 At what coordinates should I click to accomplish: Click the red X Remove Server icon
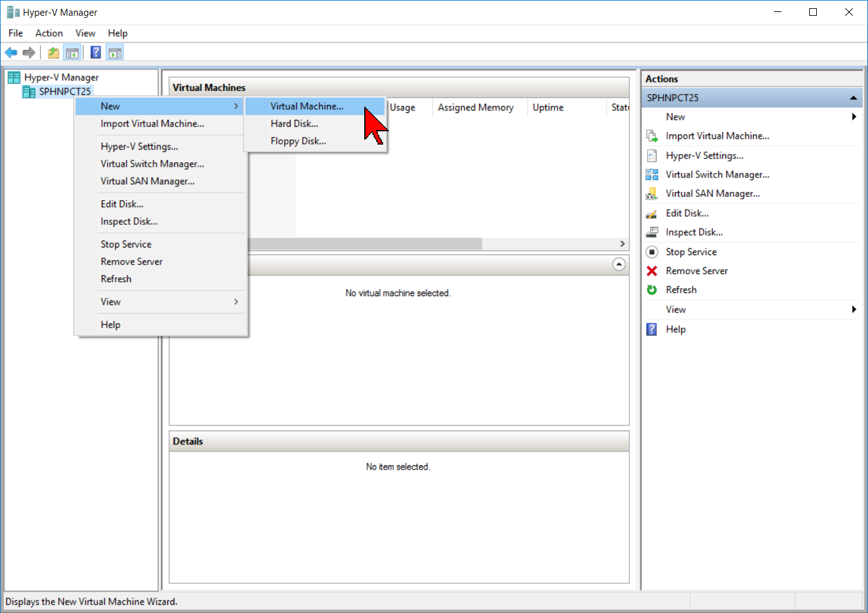pos(652,271)
